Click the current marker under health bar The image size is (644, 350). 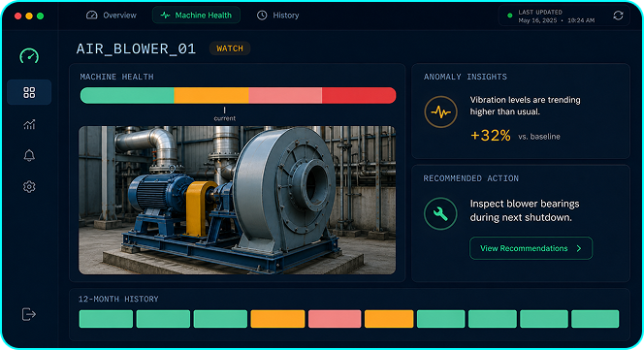(x=225, y=114)
